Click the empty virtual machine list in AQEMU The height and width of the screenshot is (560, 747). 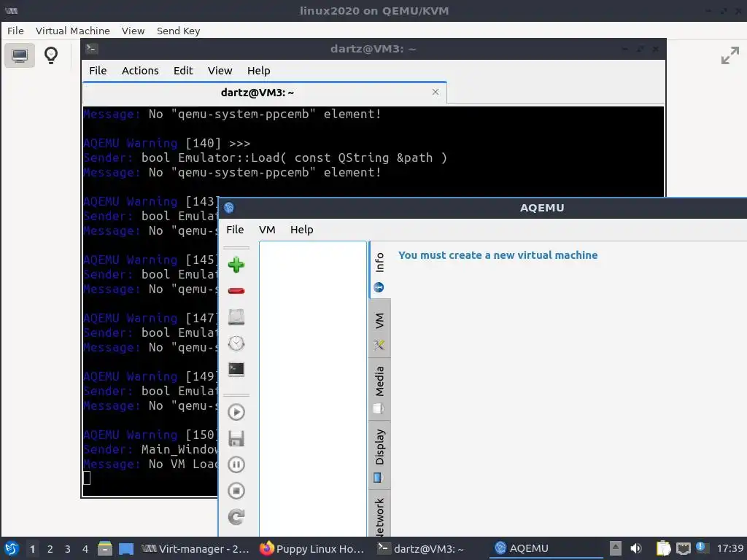tap(313, 389)
